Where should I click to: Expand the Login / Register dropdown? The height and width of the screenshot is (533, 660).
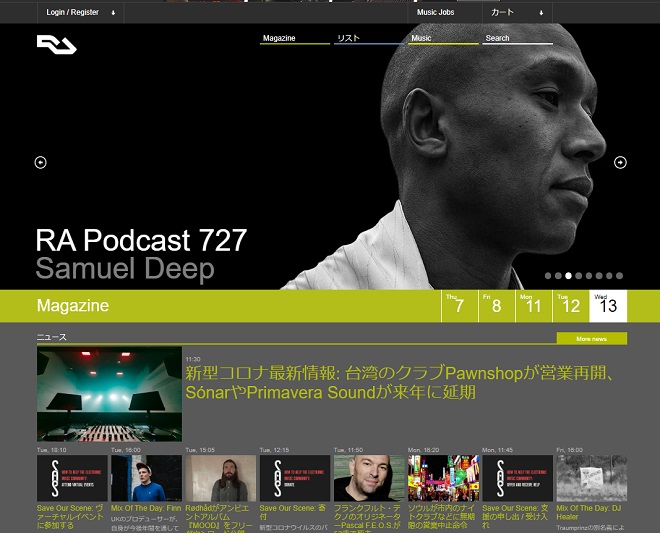point(80,12)
